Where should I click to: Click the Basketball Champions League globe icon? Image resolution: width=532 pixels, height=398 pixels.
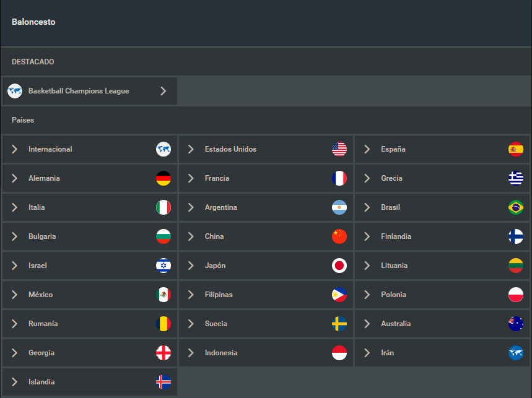(15, 91)
